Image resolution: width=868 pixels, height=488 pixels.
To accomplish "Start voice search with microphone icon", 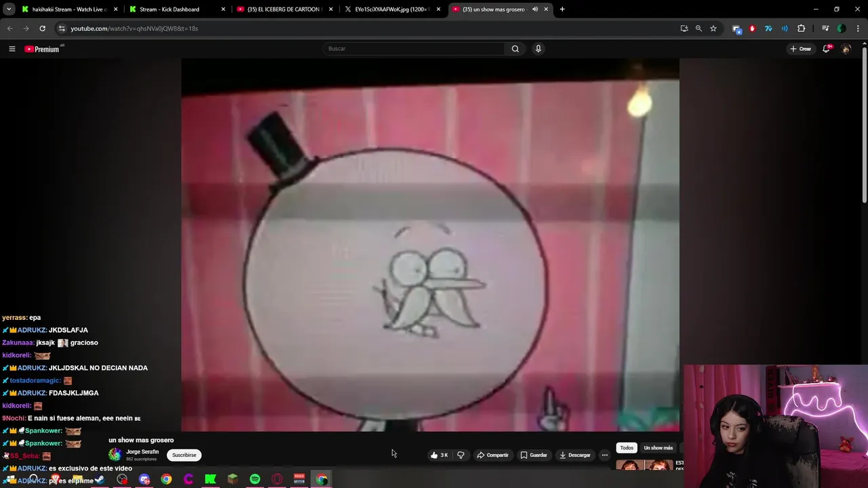I will coord(538,49).
